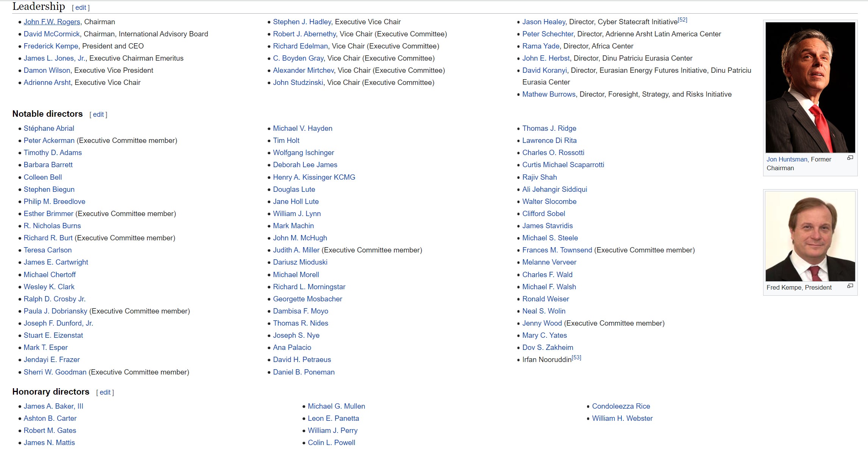Enlarge the Fred Kempe photo via magnify icon

click(850, 286)
